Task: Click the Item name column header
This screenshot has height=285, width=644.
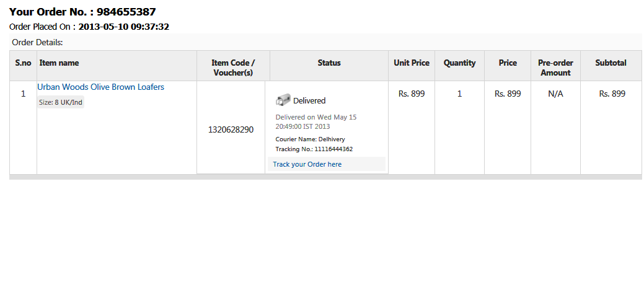Action: point(59,63)
